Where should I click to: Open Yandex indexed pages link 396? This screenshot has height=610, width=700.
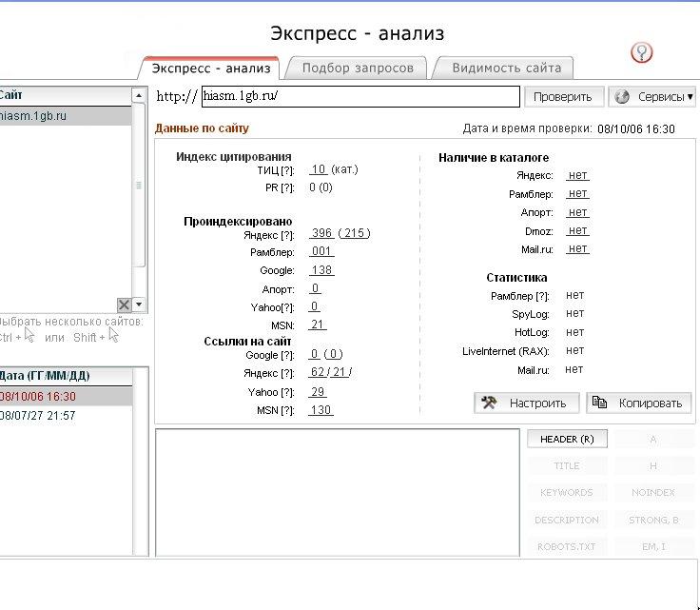pyautogui.click(x=321, y=233)
